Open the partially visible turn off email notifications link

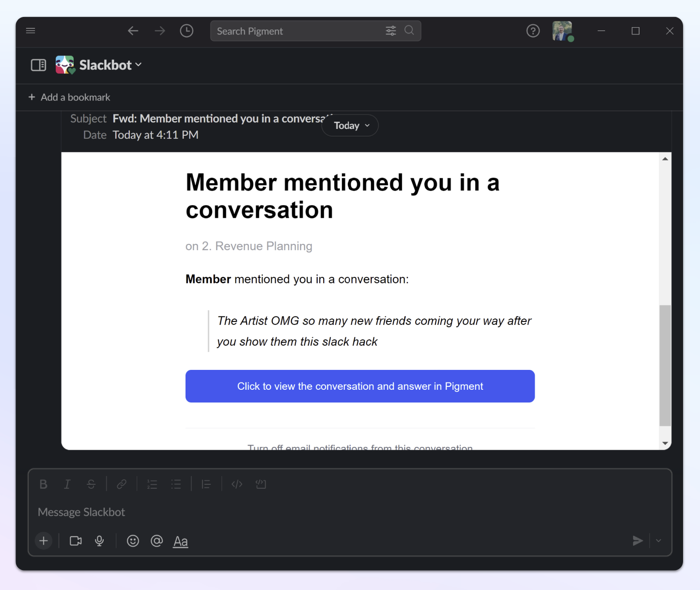(360, 447)
